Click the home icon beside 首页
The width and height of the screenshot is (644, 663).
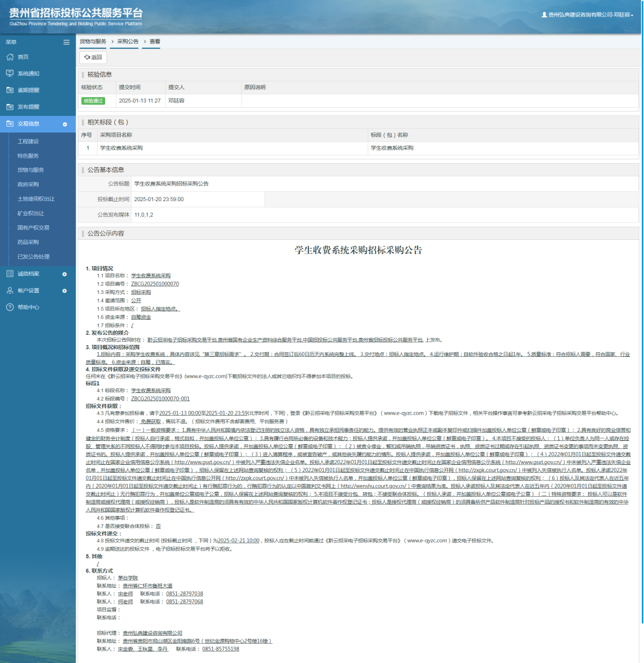tap(10, 57)
